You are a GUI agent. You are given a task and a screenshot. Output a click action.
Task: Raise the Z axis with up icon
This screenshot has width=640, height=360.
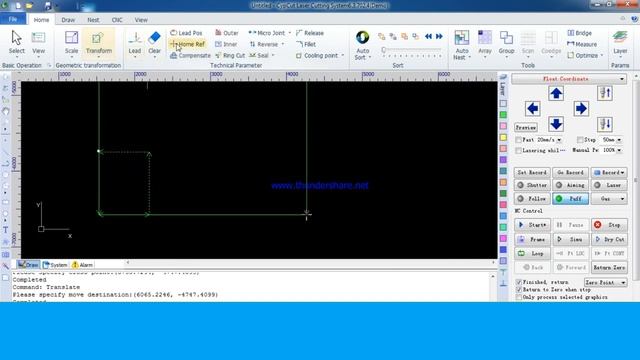pos(604,93)
